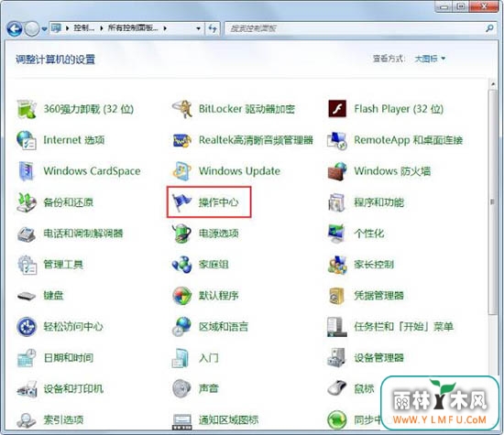Open the 默认程序 icon
Image resolution: width=504 pixels, height=435 pixels.
point(182,296)
